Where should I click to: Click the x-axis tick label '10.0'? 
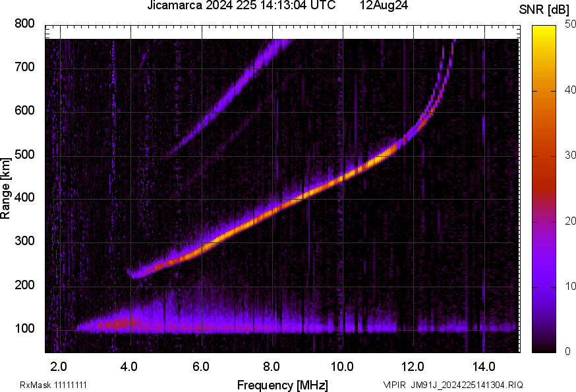[342, 367]
